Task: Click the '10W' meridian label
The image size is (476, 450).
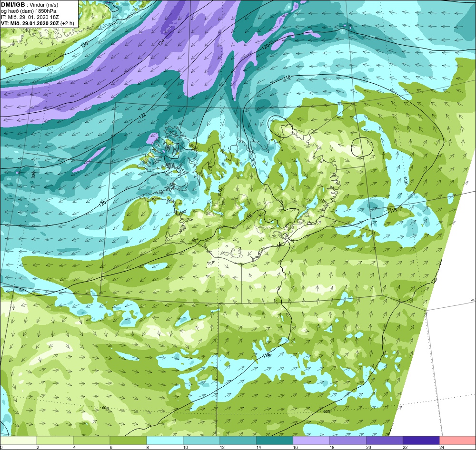Action: click(406, 181)
